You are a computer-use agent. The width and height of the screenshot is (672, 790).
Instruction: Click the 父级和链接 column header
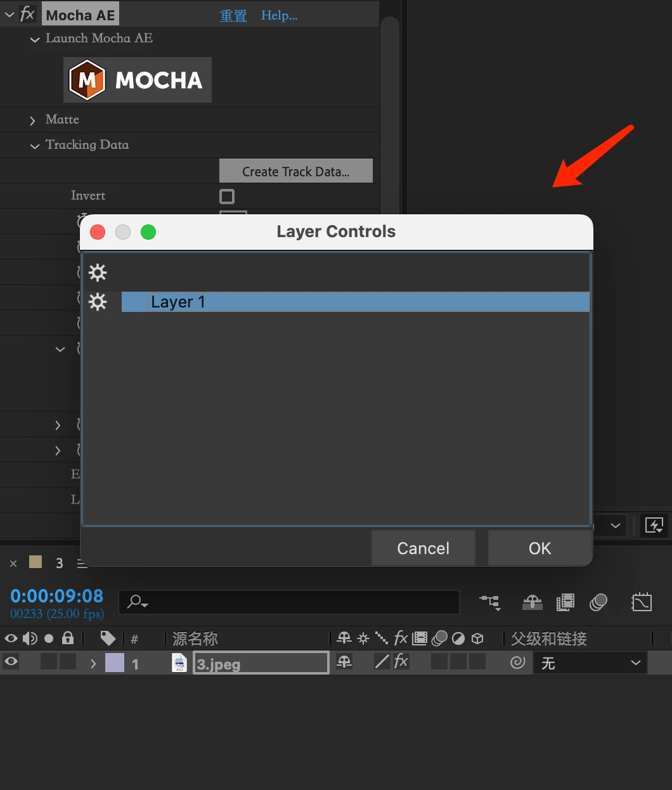(x=549, y=638)
